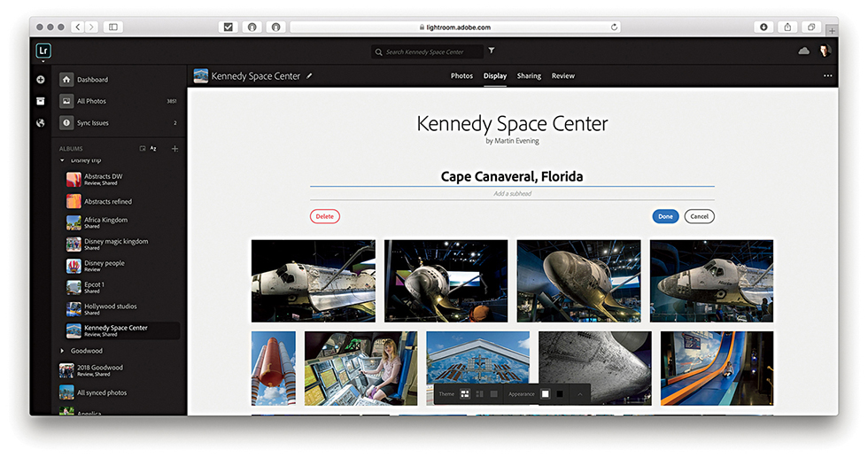Set Appearance to black background

pyautogui.click(x=560, y=393)
